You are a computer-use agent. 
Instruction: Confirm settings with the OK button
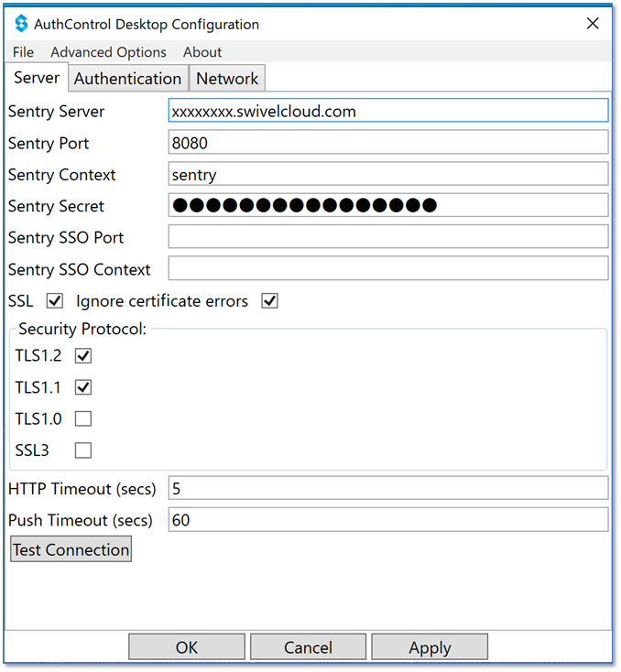click(x=187, y=646)
